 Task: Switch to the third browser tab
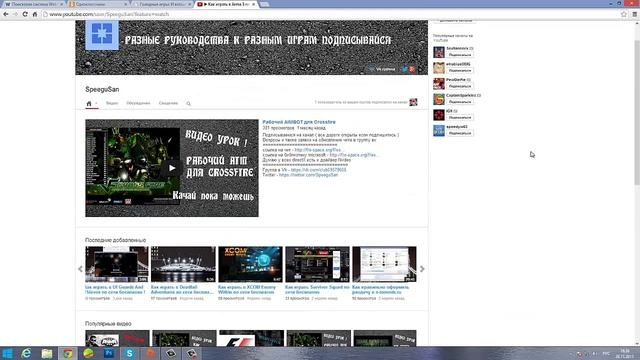pos(162,4)
